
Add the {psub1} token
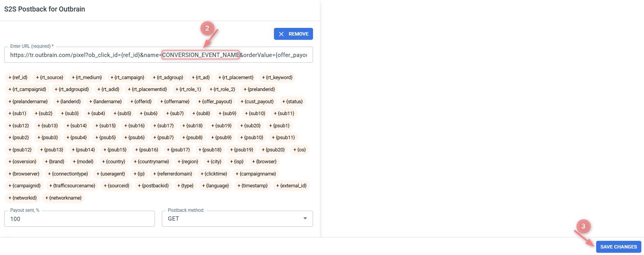pyautogui.click(x=279, y=126)
